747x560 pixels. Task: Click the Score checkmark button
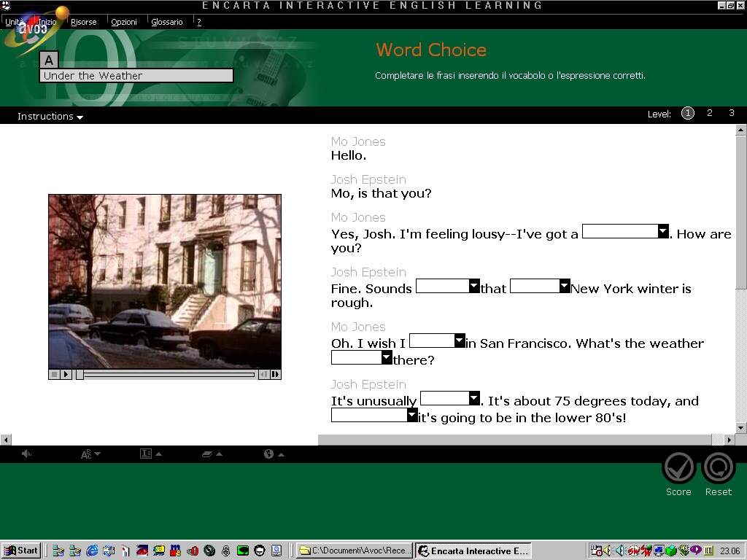coord(678,468)
